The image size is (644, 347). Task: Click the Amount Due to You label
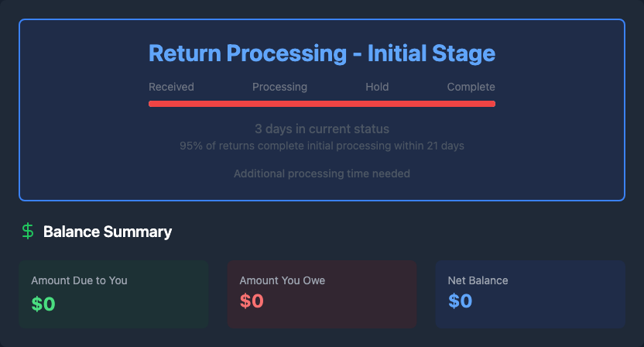click(x=79, y=280)
